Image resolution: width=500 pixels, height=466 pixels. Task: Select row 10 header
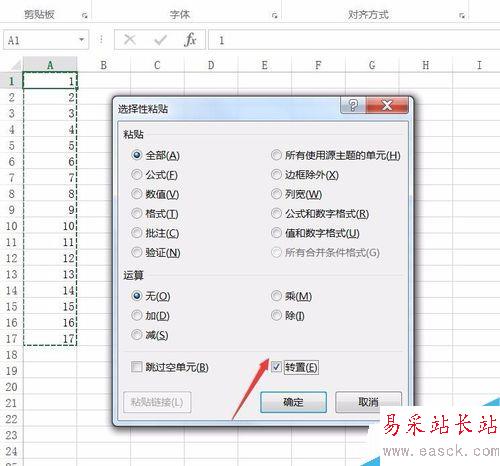tap(12, 226)
